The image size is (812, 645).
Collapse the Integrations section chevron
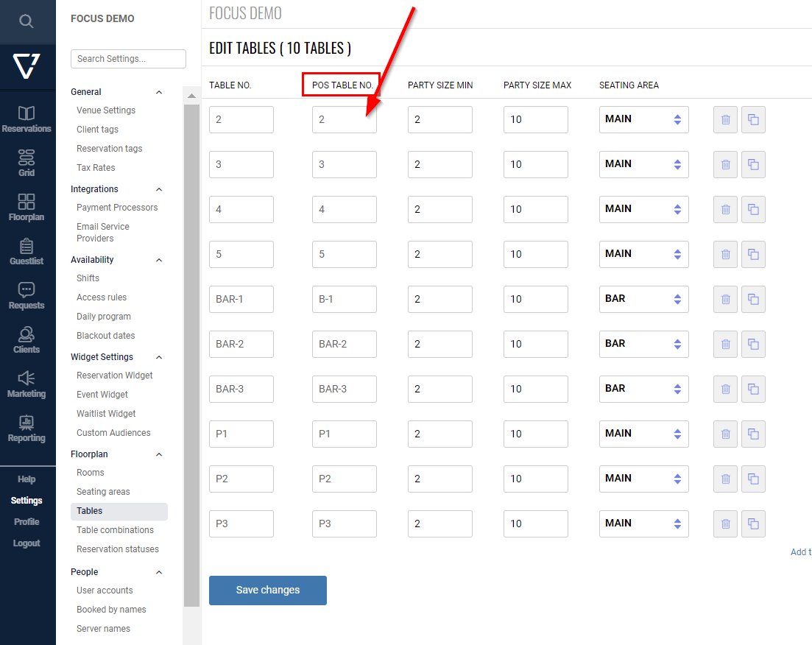coord(159,189)
